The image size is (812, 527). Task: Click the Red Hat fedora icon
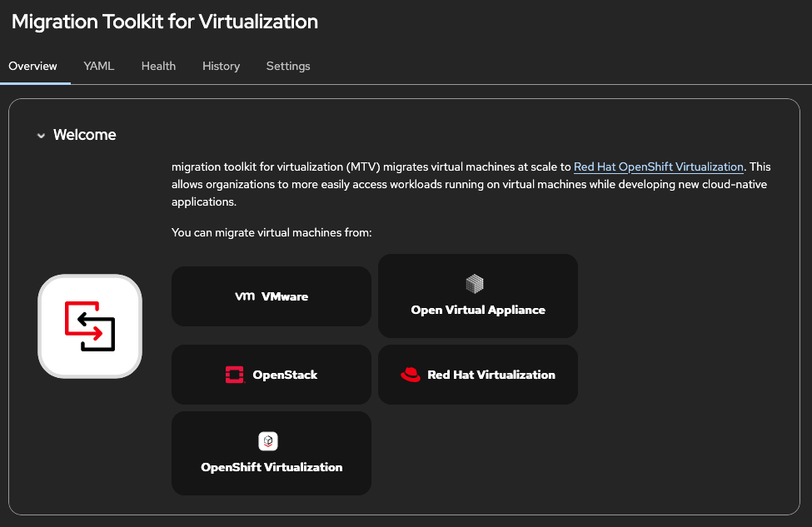click(x=411, y=375)
